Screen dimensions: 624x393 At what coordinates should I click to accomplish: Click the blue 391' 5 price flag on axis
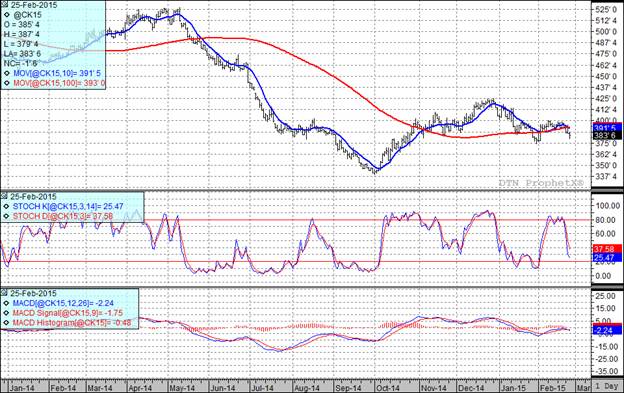[606, 128]
